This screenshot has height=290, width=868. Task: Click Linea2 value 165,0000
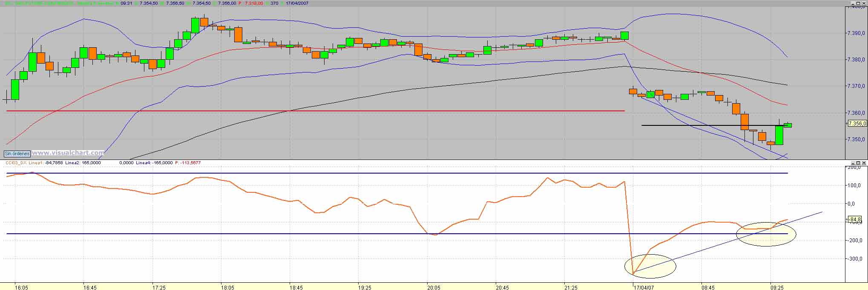(92, 163)
